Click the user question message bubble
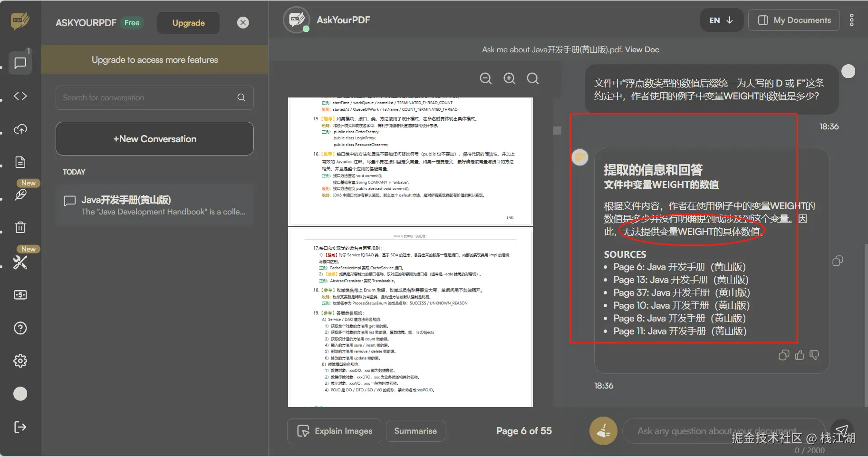The image size is (868, 457). pos(712,89)
